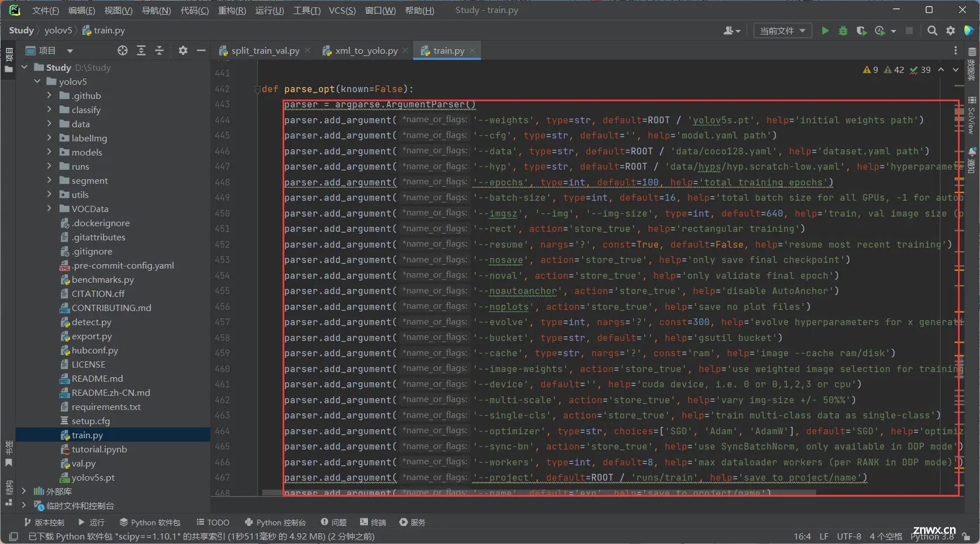This screenshot has width=980, height=544.
Task: Open Version Control tool window
Action: (x=45, y=523)
